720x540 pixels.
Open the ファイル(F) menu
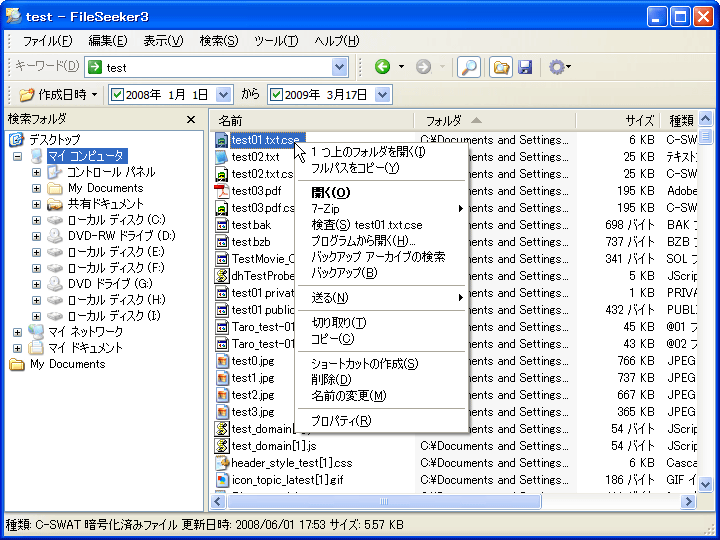pyautogui.click(x=47, y=41)
